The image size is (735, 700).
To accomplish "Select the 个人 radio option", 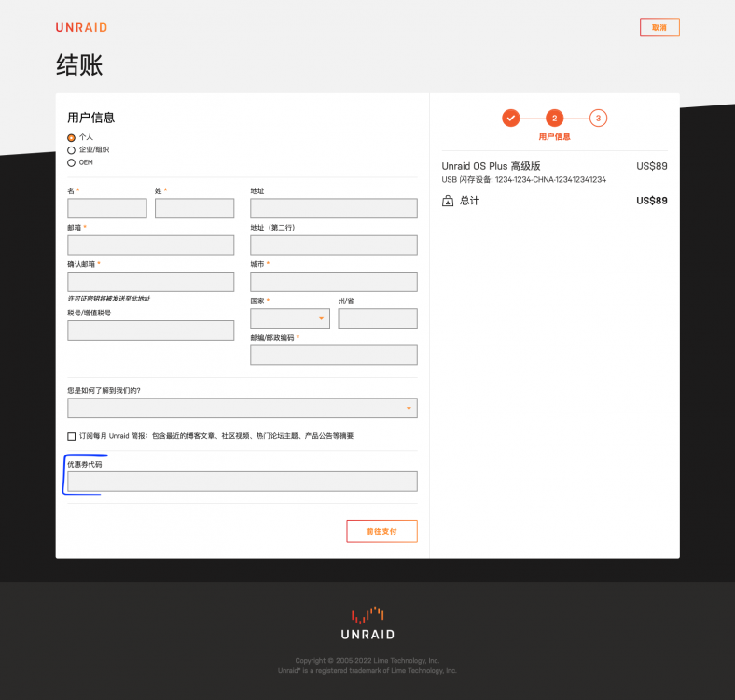I will point(71,138).
